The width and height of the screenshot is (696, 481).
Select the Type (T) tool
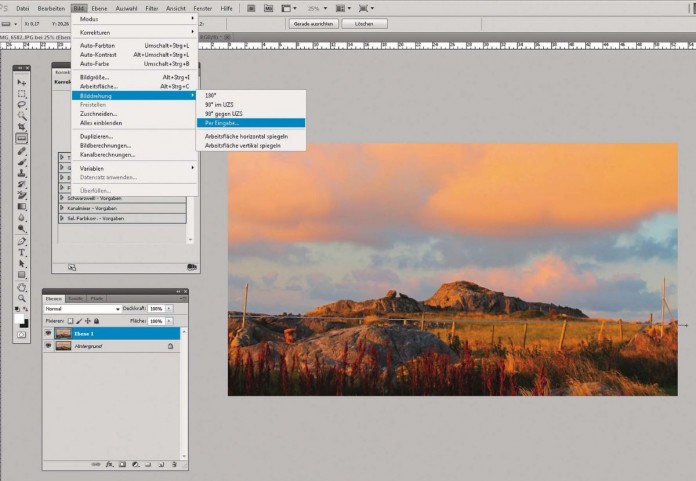[x=22, y=252]
